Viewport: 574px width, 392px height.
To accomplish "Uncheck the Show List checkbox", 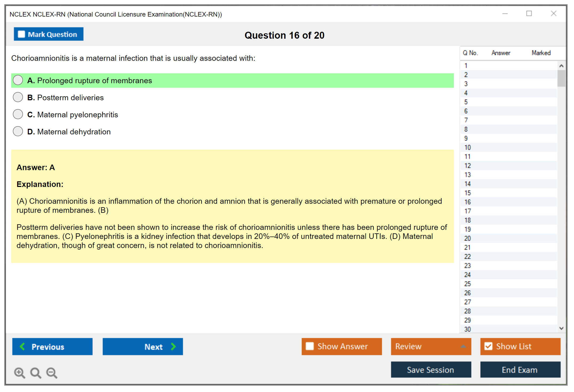I will pos(488,346).
